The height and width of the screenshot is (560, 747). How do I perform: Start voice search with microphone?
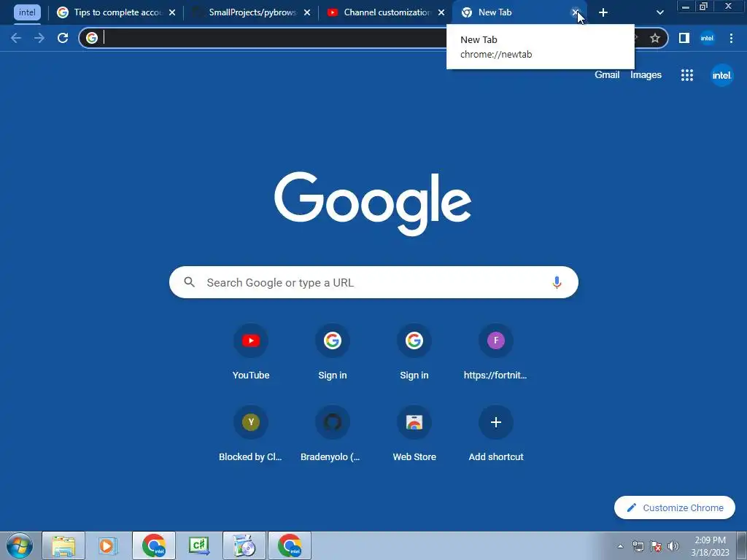tap(557, 282)
